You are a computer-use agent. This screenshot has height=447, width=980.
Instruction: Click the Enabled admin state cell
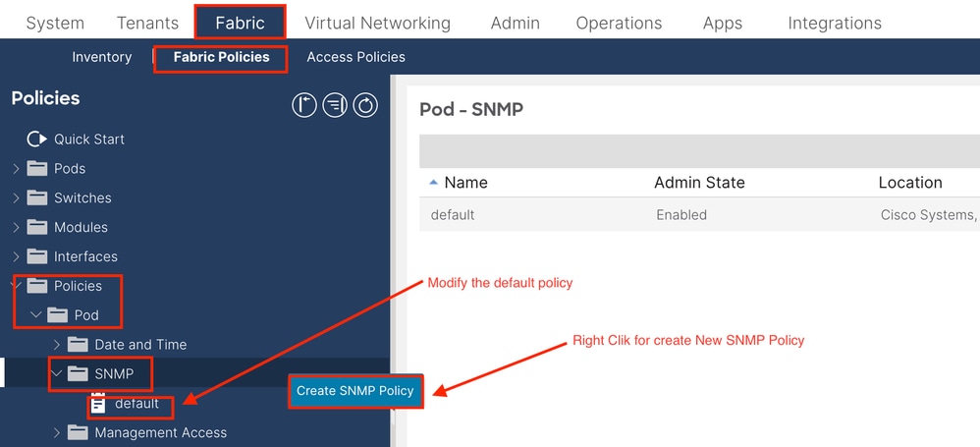click(x=681, y=215)
